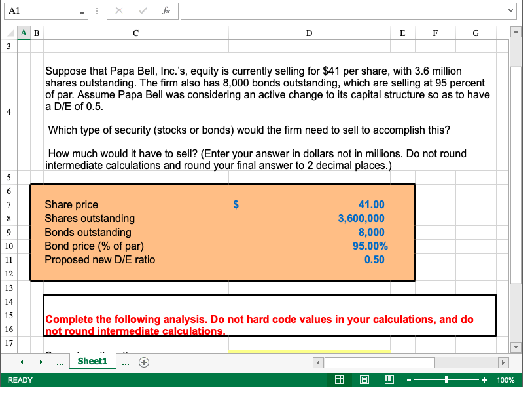The height and width of the screenshot is (397, 532).
Task: Click the right horizontal scroll arrow
Action: click(503, 362)
